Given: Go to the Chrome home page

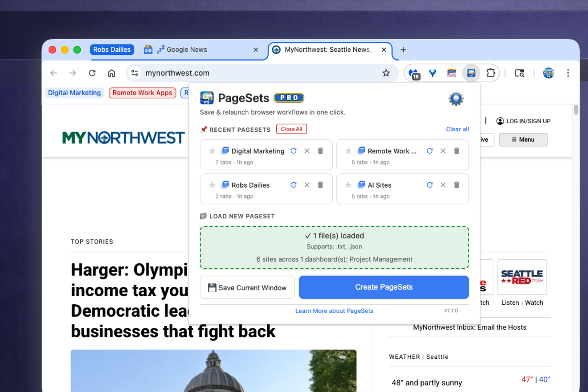Looking at the screenshot, I should (111, 73).
